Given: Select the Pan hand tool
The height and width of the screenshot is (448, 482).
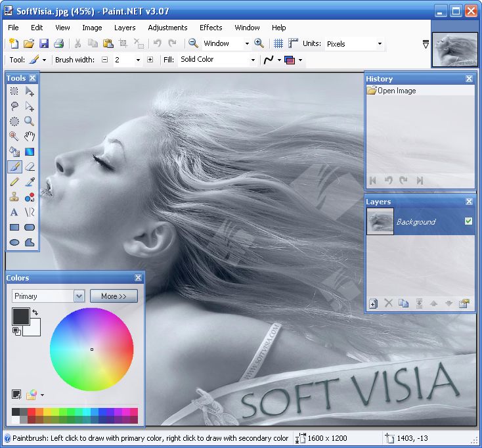Looking at the screenshot, I should click(30, 136).
